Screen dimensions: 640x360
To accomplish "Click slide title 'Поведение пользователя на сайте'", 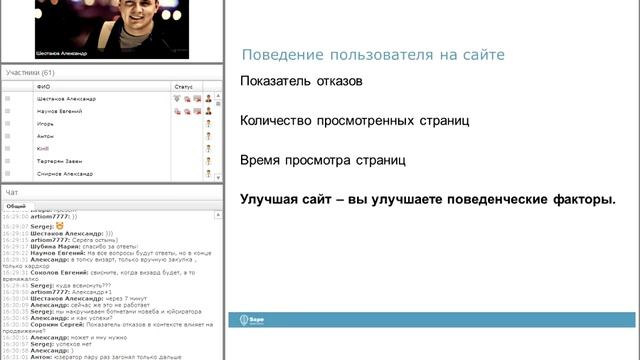I will pyautogui.click(x=373, y=55).
